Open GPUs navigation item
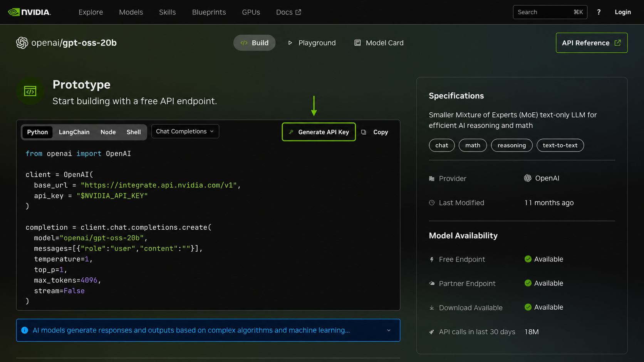The image size is (644, 362). click(251, 12)
